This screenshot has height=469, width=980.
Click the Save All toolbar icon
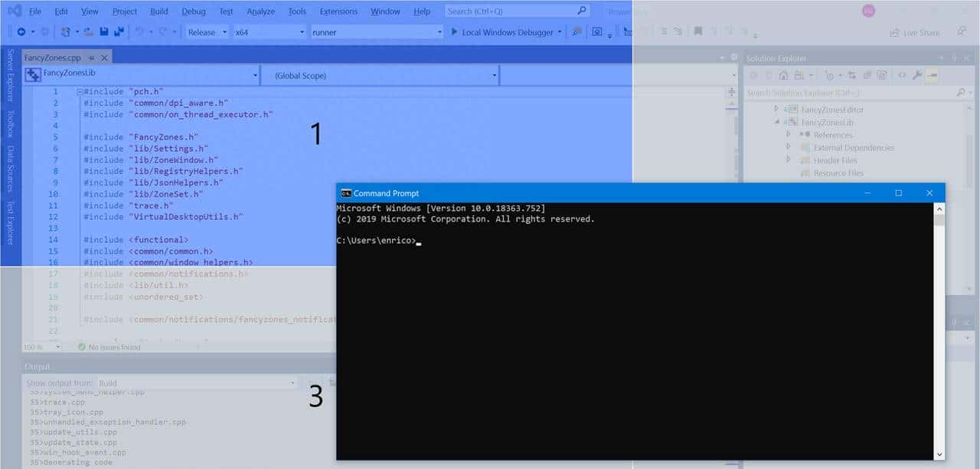119,32
